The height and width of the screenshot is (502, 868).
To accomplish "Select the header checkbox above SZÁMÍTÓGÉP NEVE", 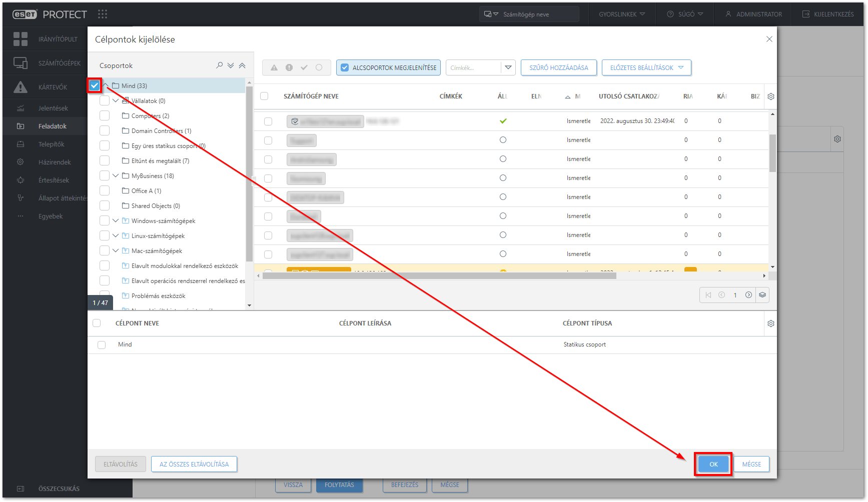I will [264, 96].
